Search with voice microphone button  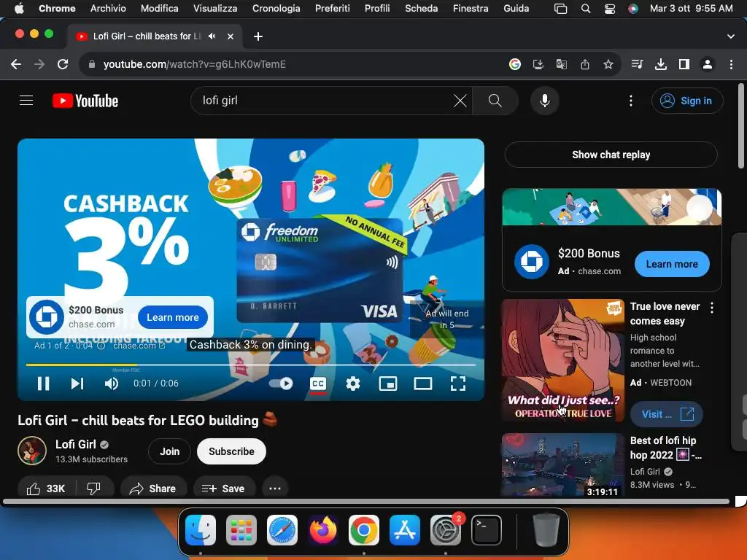[x=544, y=101]
